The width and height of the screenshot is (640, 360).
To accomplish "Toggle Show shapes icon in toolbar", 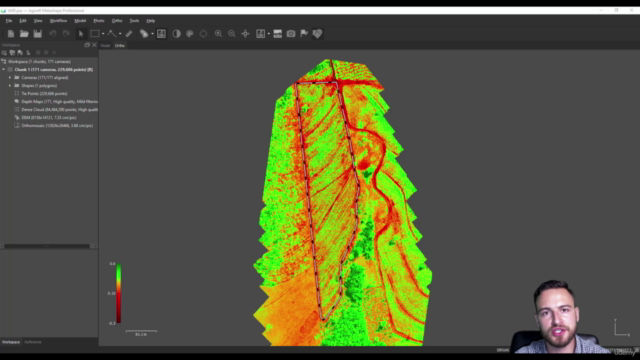I will click(x=318, y=34).
